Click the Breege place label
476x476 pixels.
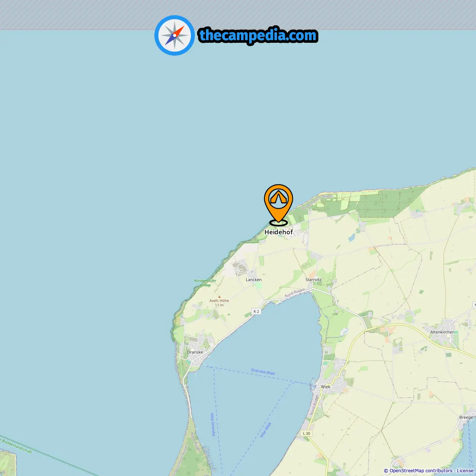(x=466, y=417)
